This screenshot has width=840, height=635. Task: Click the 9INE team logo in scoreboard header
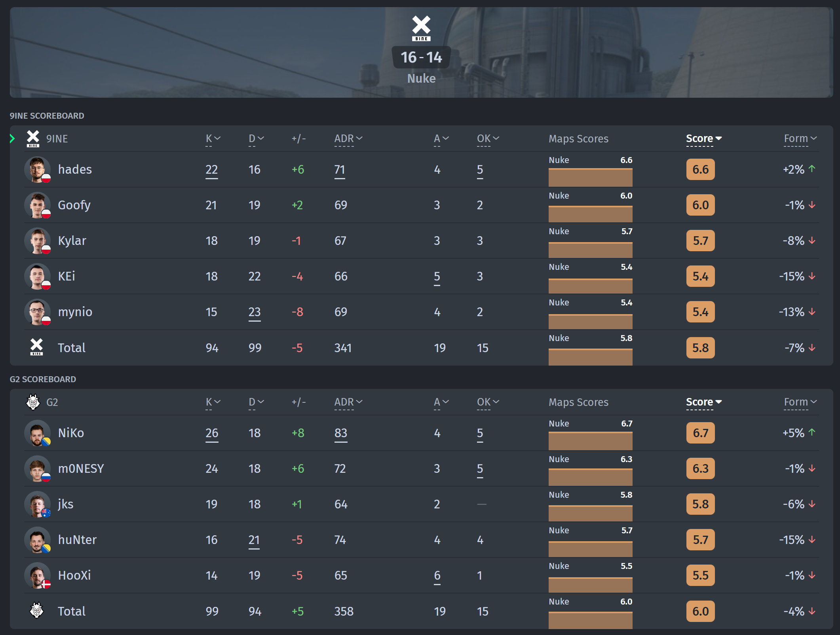(x=33, y=139)
